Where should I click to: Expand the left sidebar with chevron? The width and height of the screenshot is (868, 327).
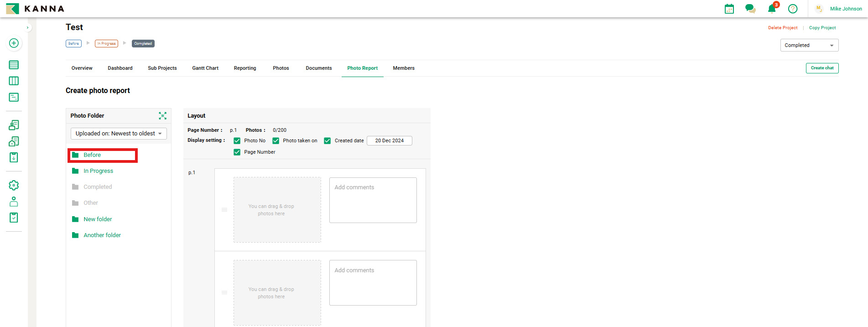pos(28,28)
